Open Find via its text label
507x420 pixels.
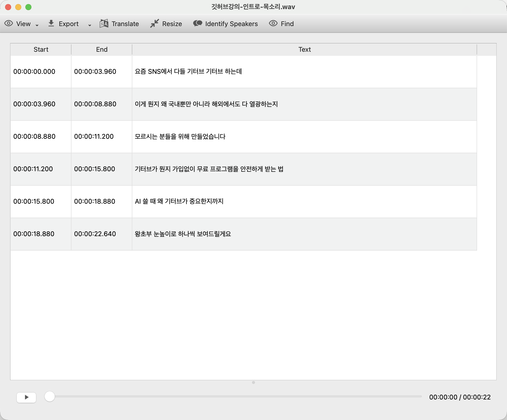[x=287, y=24]
